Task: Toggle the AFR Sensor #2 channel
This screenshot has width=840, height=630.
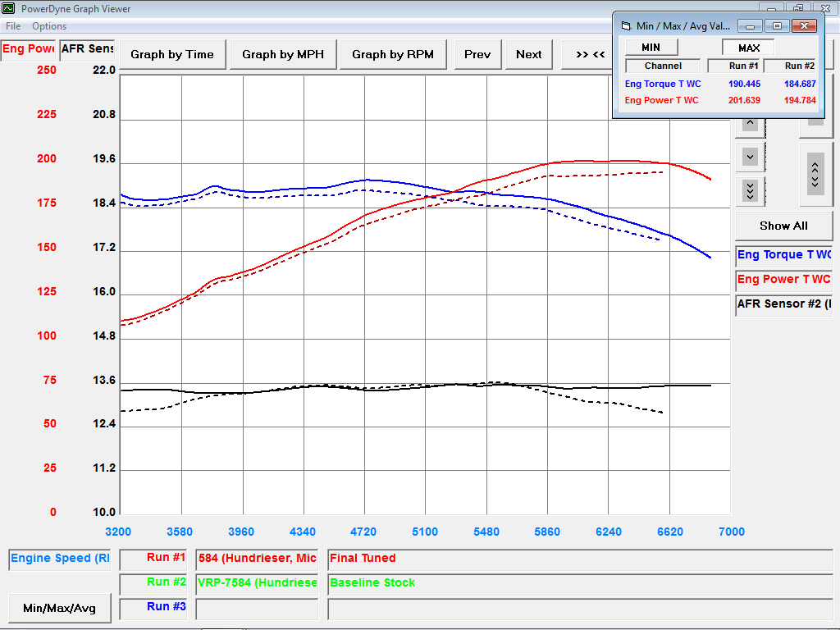Action: pos(783,304)
